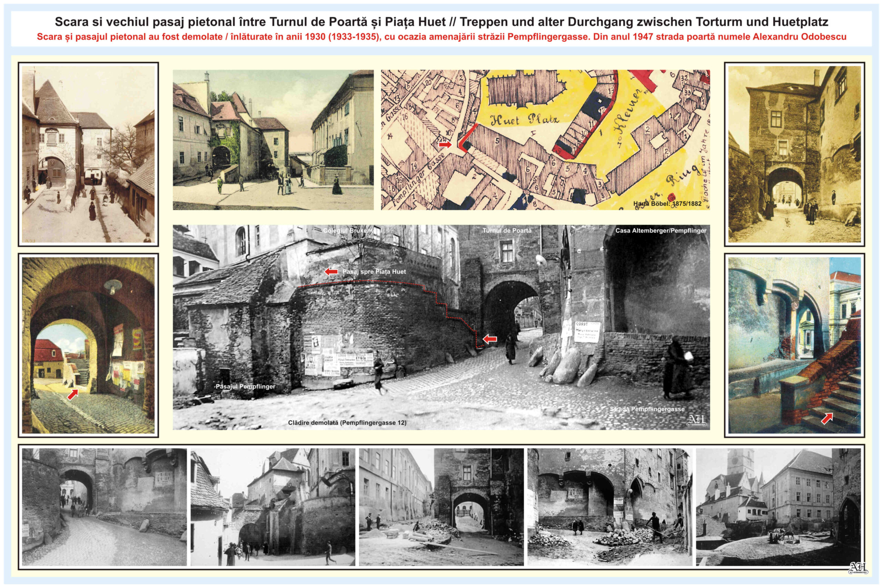Click red arrow on the blue staircase painting
The height and width of the screenshot is (588, 883).
pos(827,418)
